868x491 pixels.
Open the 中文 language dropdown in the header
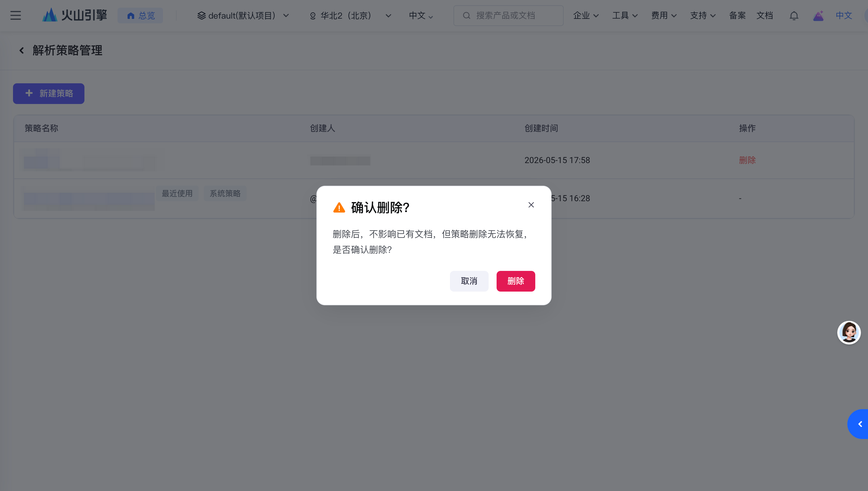[x=421, y=16]
